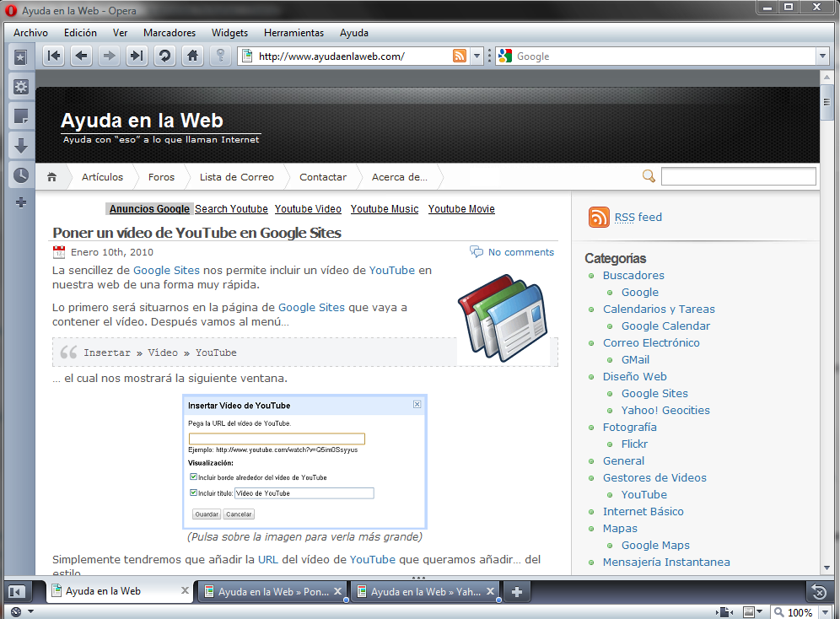
Task: Go to the browser home page
Action: point(193,56)
